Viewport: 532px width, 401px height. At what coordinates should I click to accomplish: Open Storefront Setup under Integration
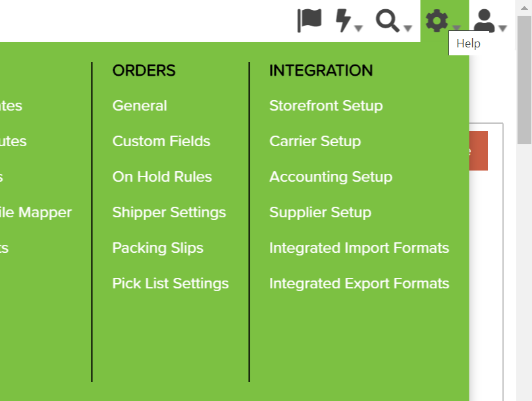pyautogui.click(x=326, y=105)
